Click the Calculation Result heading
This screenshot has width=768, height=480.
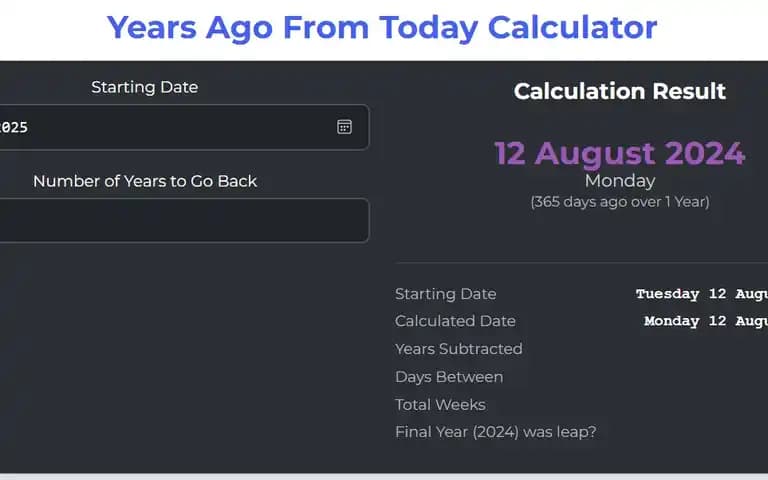(620, 91)
